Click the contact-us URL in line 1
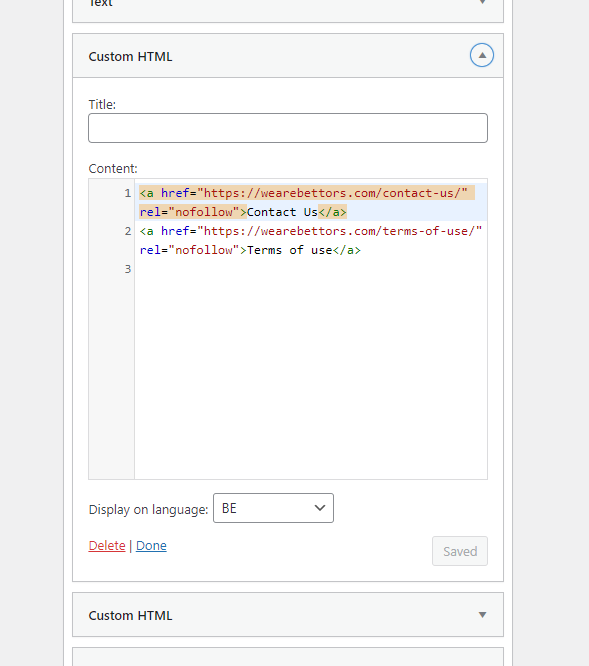Viewport: 589px width, 666px height. pyautogui.click(x=332, y=193)
